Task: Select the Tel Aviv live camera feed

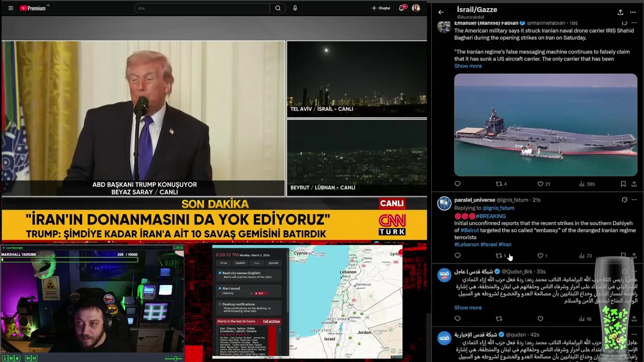Action: [x=357, y=79]
